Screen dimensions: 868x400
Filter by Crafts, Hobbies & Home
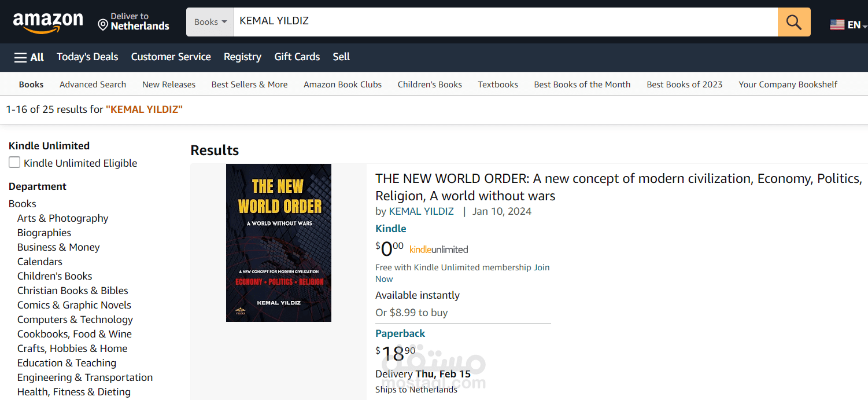(72, 348)
